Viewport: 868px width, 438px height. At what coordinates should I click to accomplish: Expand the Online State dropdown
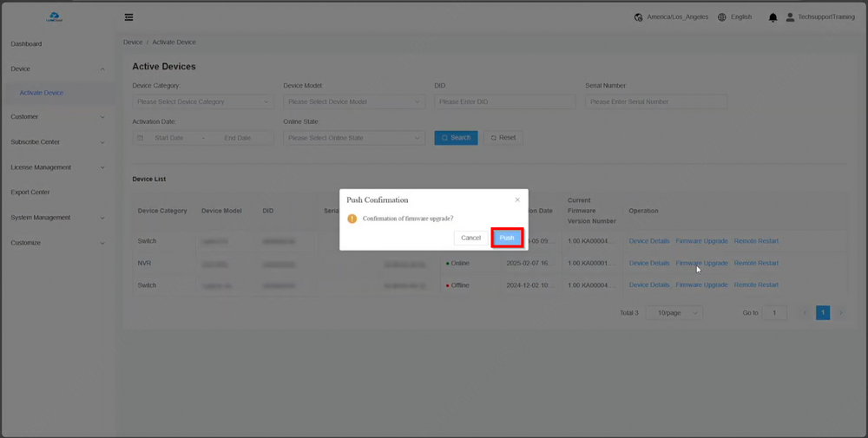353,138
